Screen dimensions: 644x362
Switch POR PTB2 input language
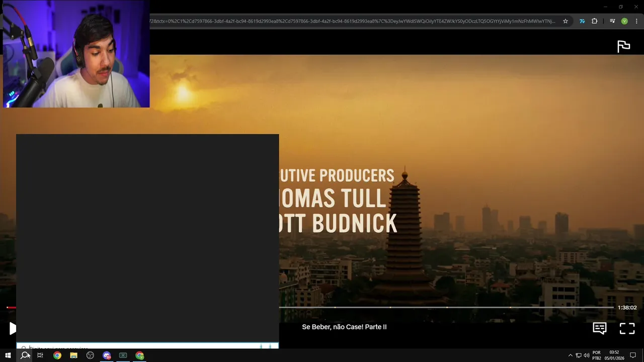point(597,355)
